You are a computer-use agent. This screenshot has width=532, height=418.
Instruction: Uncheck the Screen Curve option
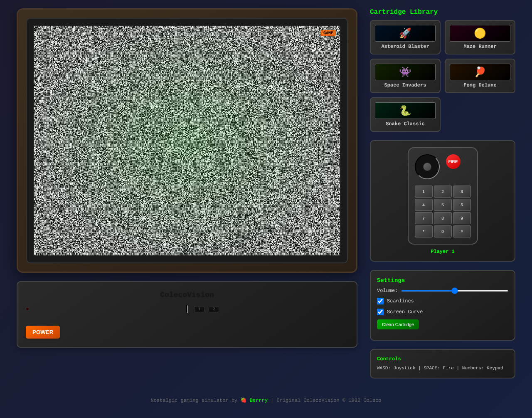(380, 312)
